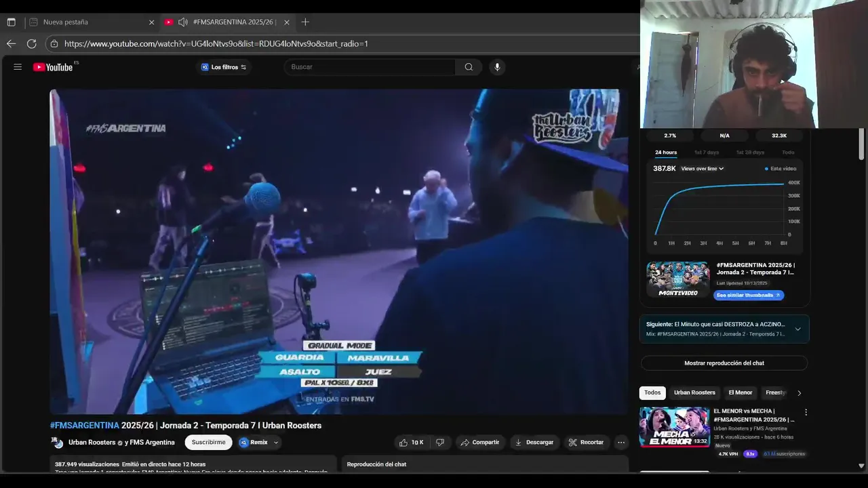Select the Urban Roosters filter chip
The width and height of the screenshot is (868, 488).
tap(694, 393)
